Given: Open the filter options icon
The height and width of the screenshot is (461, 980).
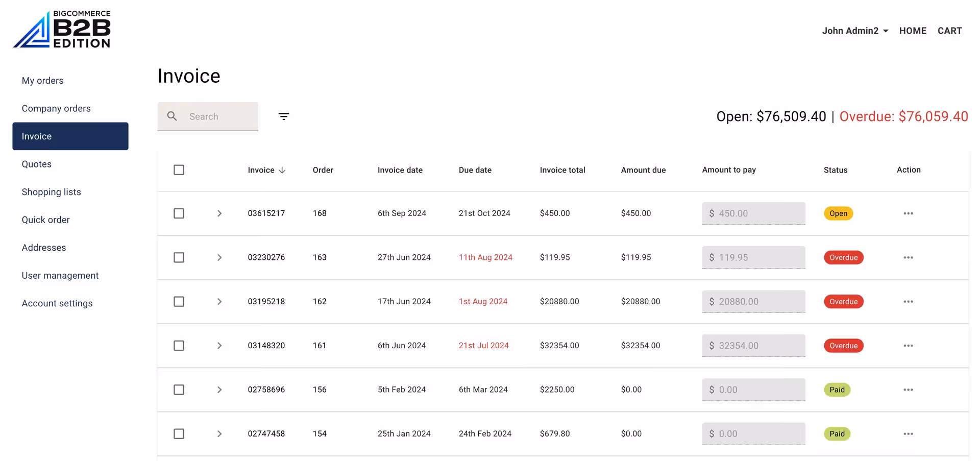Looking at the screenshot, I should [284, 116].
